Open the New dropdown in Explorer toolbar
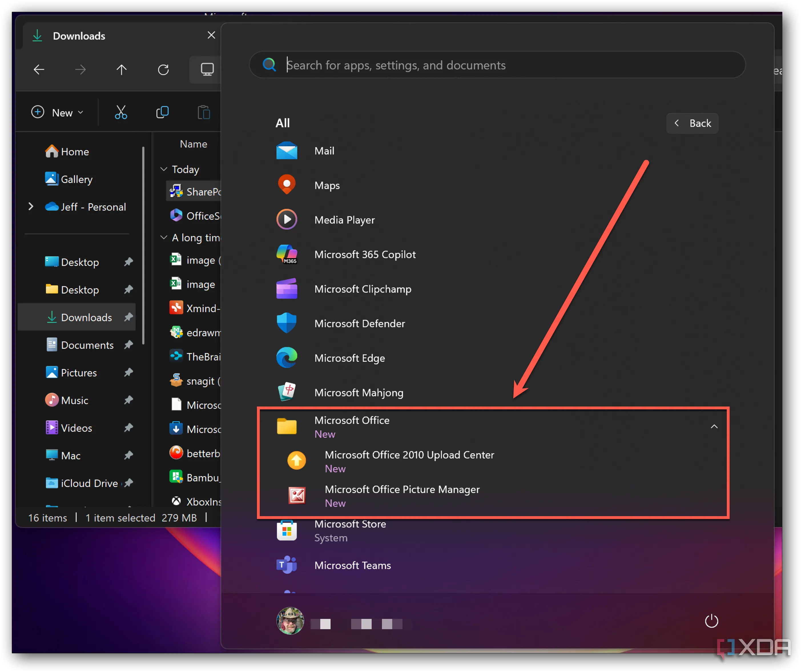 [57, 112]
